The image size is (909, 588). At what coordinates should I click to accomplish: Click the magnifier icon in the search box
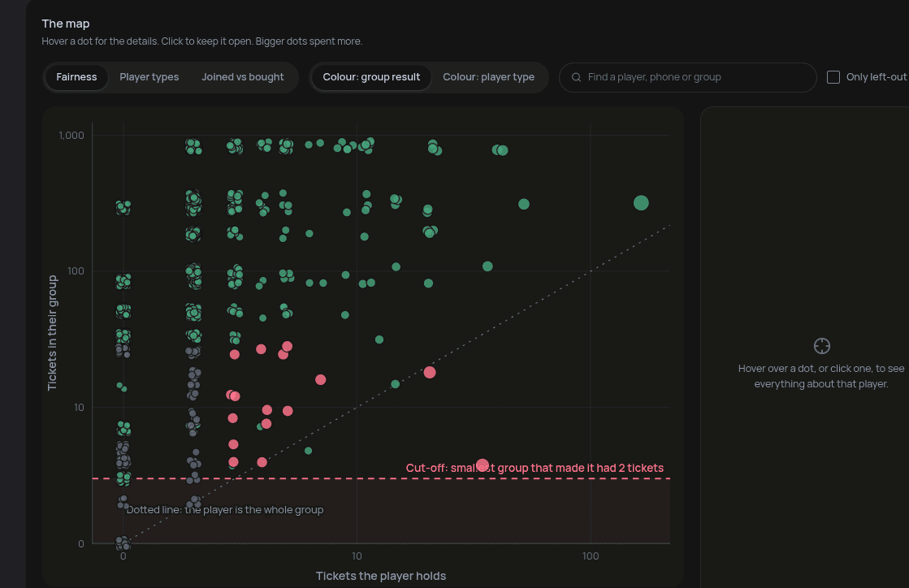tap(576, 77)
